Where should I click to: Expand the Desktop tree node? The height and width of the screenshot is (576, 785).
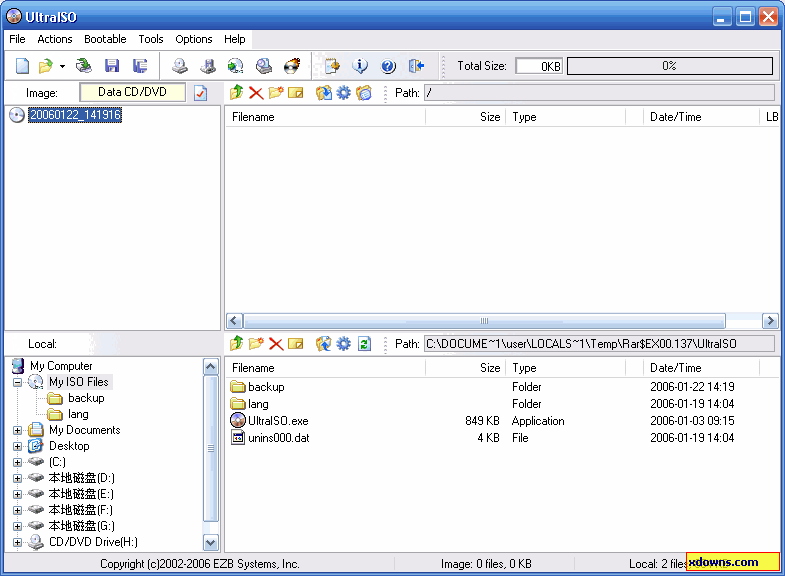(x=18, y=446)
